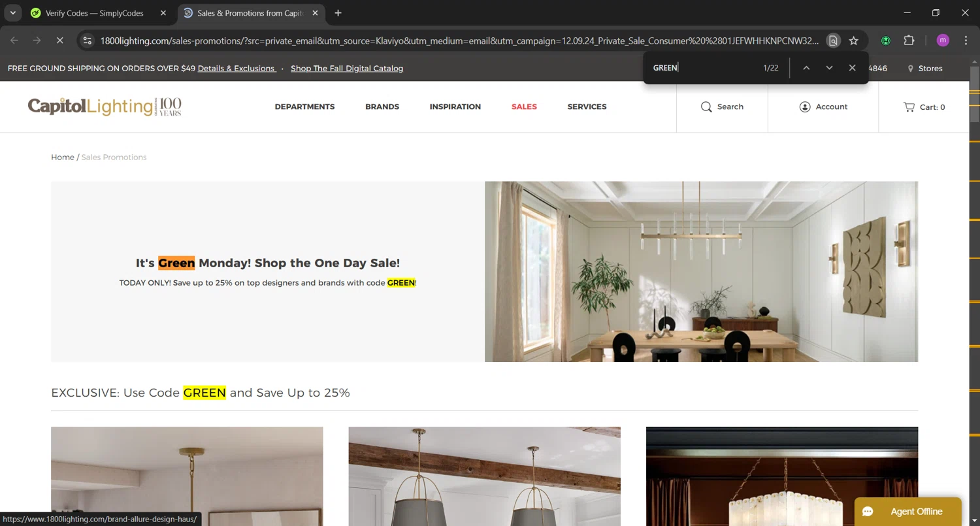The height and width of the screenshot is (526, 980).
Task: Open the tab search dropdown arrow
Action: pos(12,13)
